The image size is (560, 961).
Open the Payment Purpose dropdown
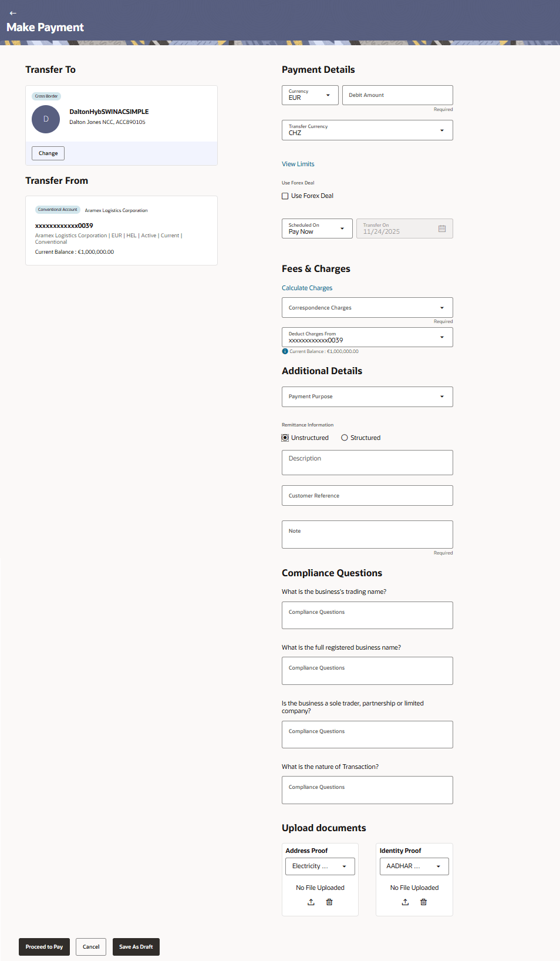(x=367, y=397)
